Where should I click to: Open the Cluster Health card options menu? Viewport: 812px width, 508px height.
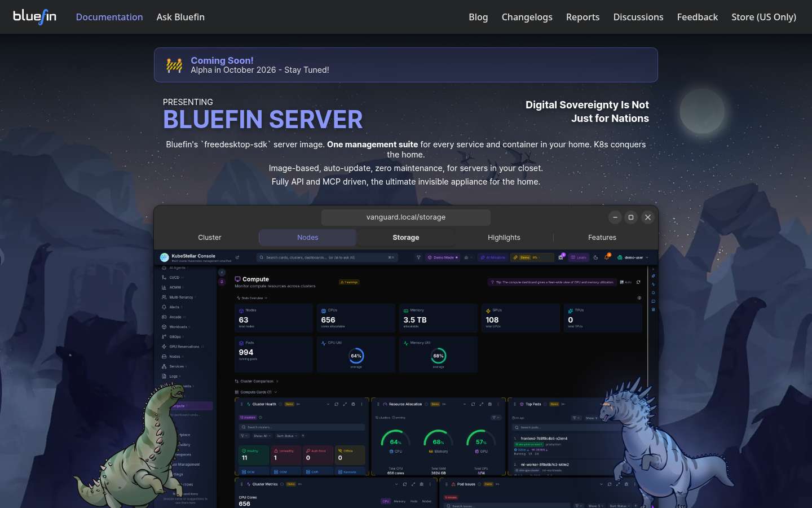point(361,404)
